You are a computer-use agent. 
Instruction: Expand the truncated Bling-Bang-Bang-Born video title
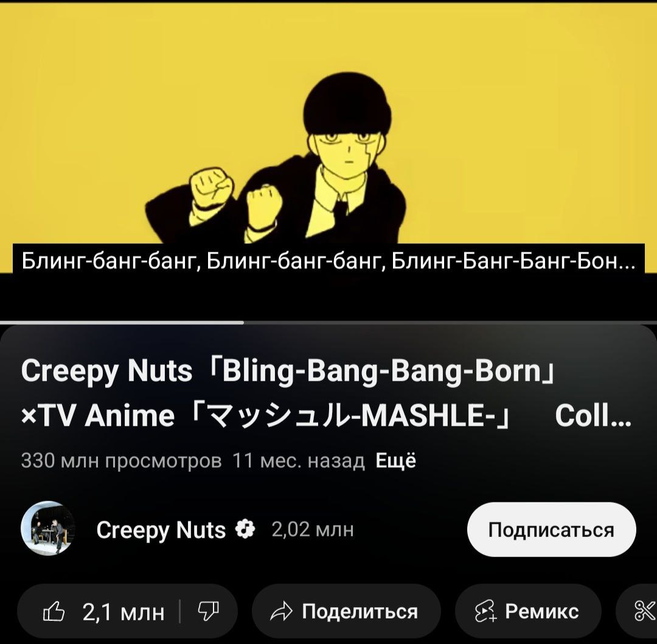(x=326, y=393)
